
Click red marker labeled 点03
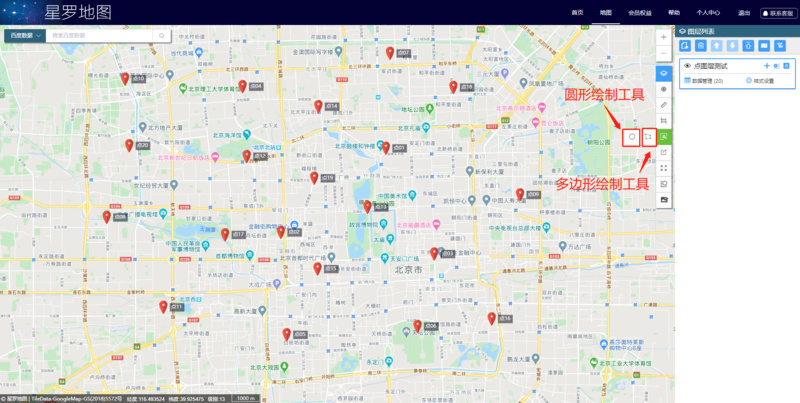point(434,254)
